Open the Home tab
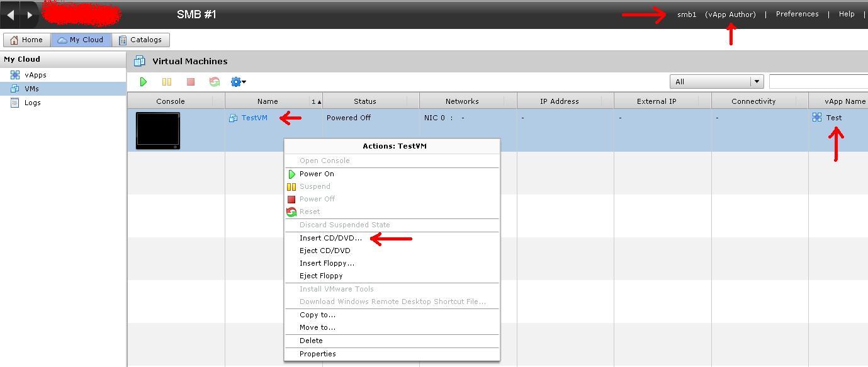 (27, 40)
